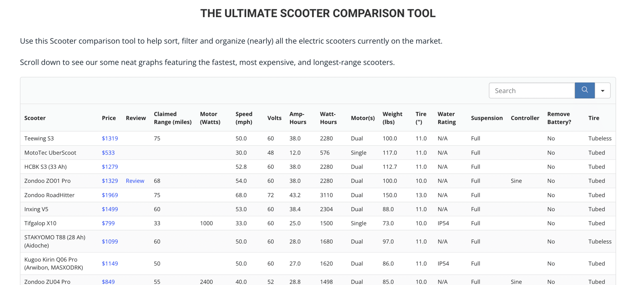
Task: Click Inxing V5 $1499 price link
Action: tap(110, 209)
